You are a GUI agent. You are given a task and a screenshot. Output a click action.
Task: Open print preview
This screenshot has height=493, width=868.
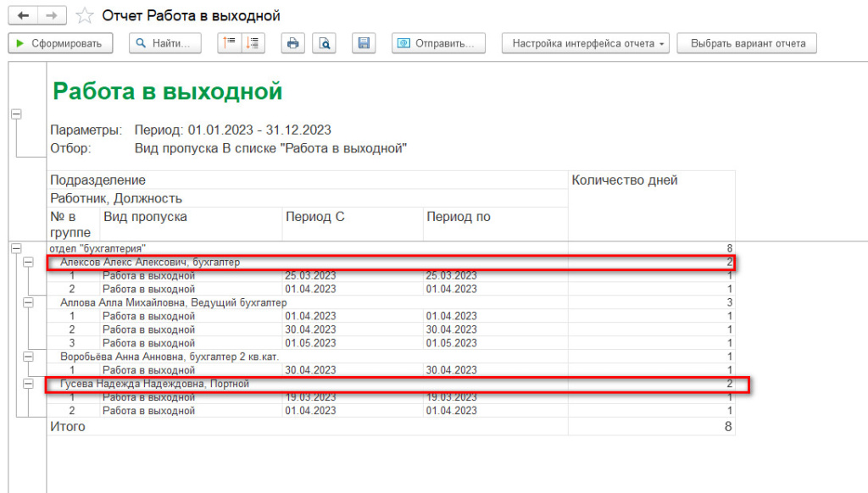[323, 43]
